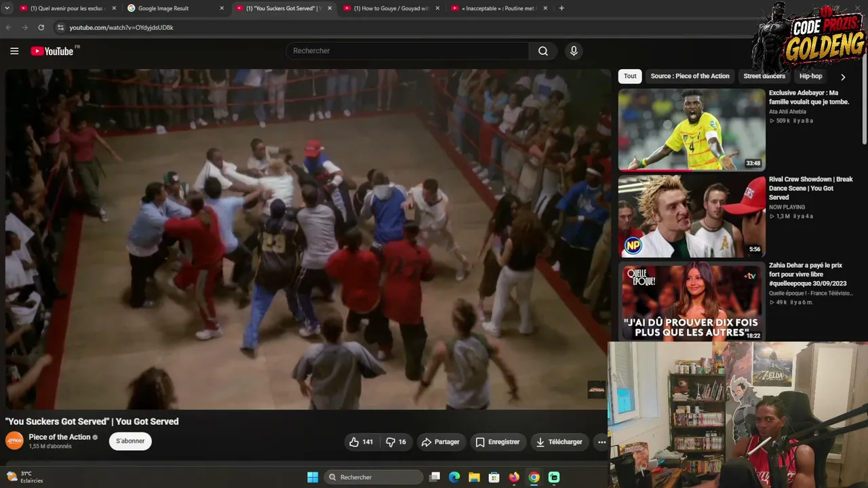Select the 'Street dancers' filter chip

(x=764, y=77)
